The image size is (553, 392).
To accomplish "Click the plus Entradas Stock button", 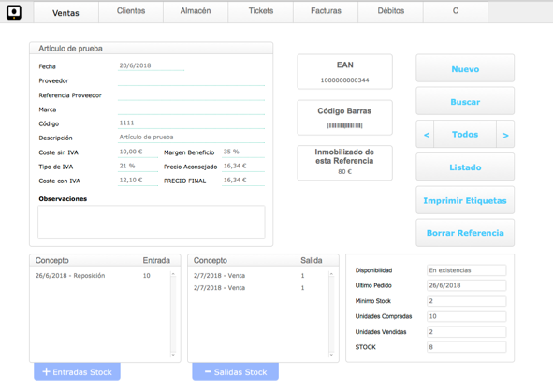I will (x=78, y=372).
